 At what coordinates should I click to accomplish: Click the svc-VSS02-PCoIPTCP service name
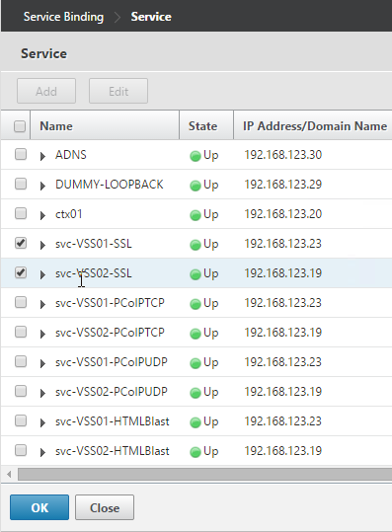110,333
